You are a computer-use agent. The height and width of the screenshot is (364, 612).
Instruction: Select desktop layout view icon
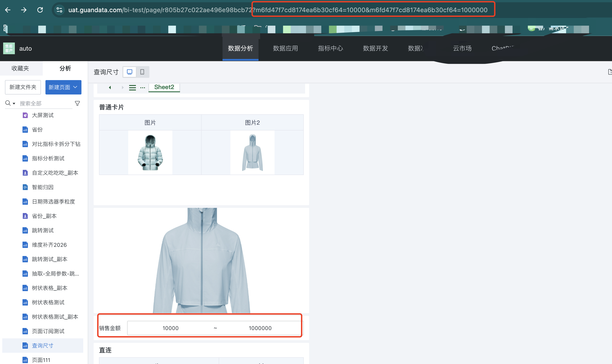click(130, 72)
